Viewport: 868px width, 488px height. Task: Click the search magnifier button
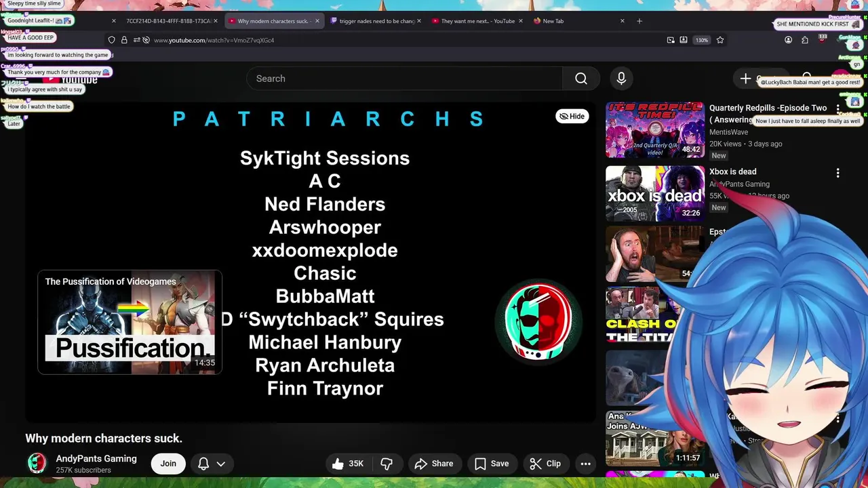pyautogui.click(x=581, y=79)
